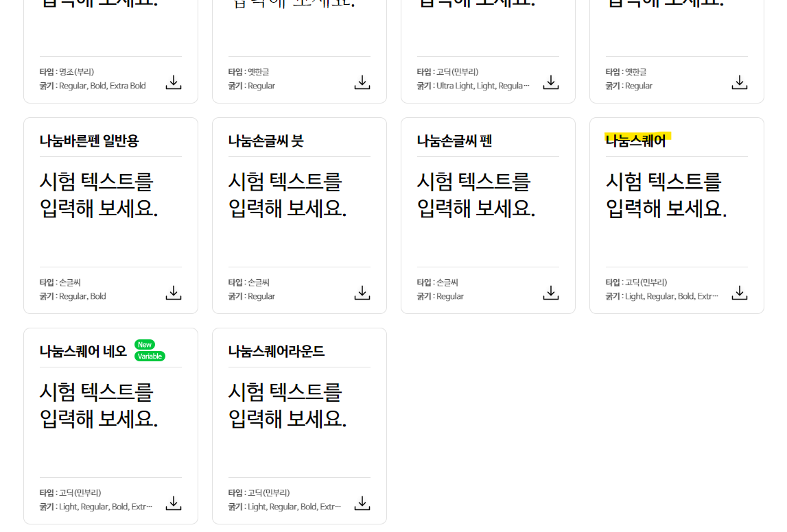Select 타입 : 손글씨 in 나눔바른펜 일반용 card
787x532 pixels.
60,282
